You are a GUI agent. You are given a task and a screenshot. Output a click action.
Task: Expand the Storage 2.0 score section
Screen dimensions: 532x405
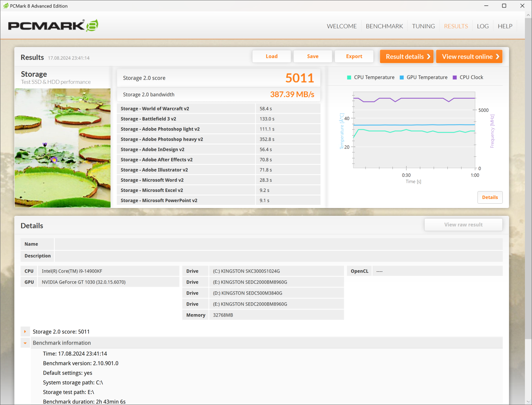[x=25, y=331]
